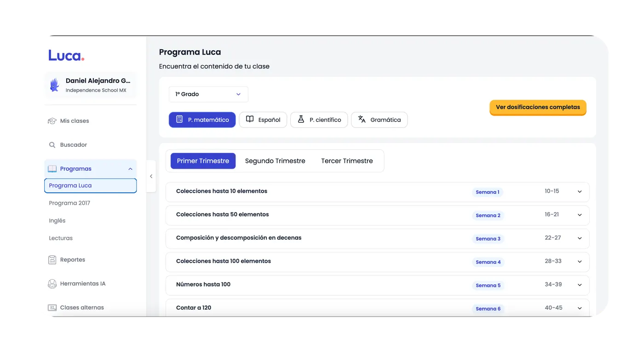The width and height of the screenshot is (644, 352).
Task: Click the Programas book icon
Action: [52, 169]
